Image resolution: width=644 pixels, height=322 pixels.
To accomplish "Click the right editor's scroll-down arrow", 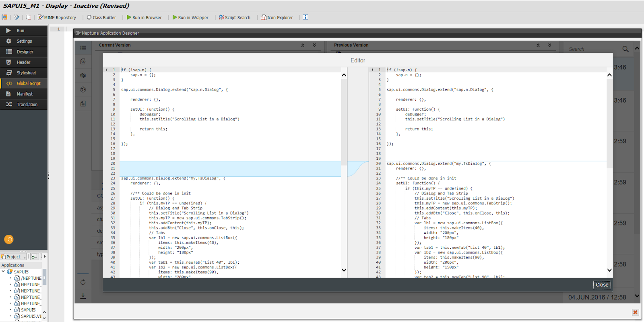I will click(x=609, y=270).
